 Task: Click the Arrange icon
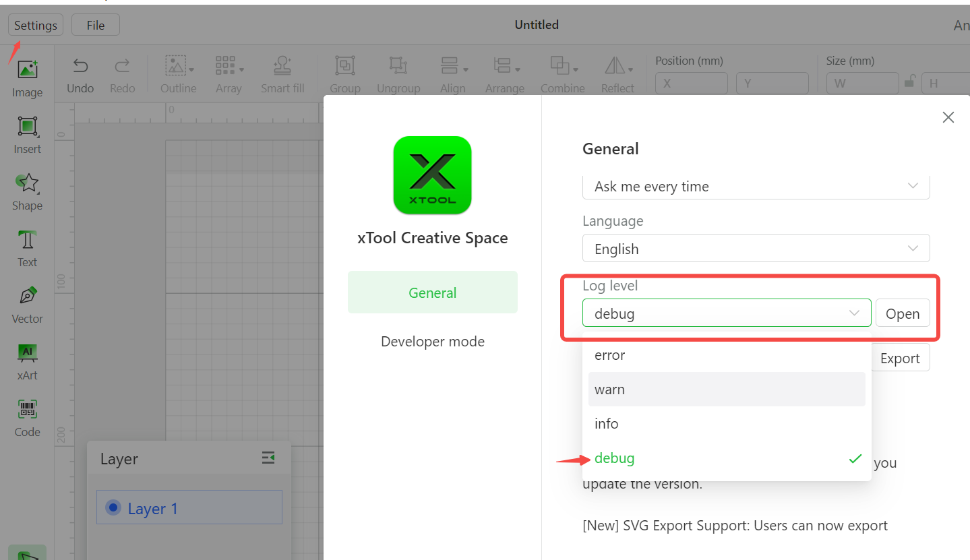tap(502, 65)
